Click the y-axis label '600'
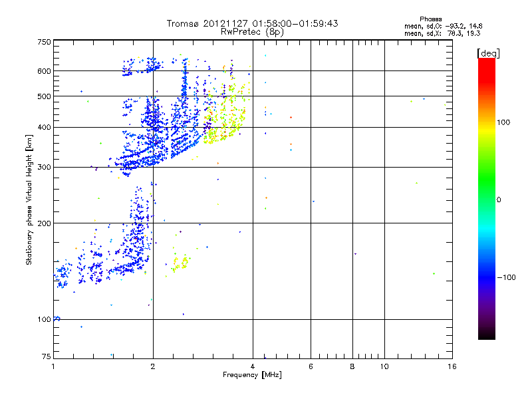This screenshot has width=532, height=399. click(x=44, y=71)
